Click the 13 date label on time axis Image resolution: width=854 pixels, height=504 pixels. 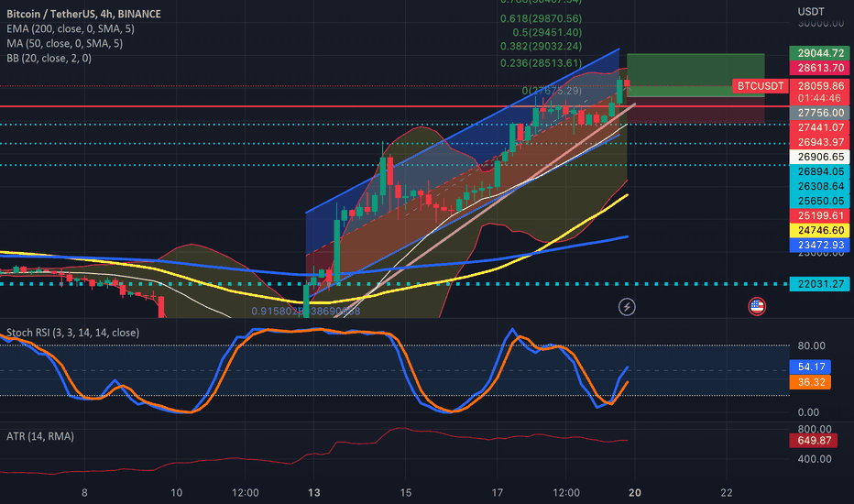[x=313, y=493]
